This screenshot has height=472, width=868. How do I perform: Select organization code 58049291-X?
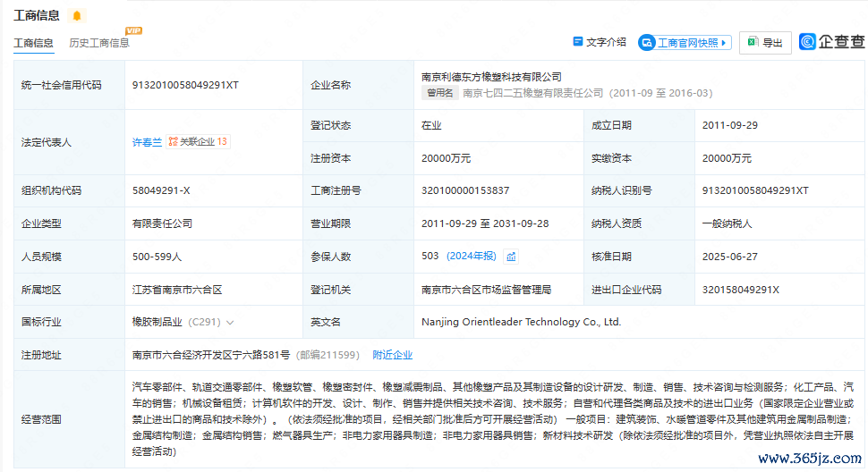(x=161, y=190)
